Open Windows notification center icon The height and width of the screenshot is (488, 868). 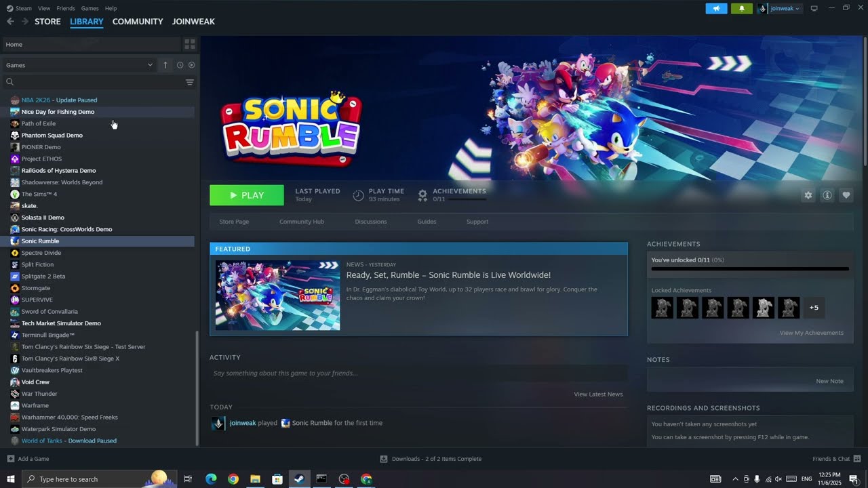pos(854,479)
